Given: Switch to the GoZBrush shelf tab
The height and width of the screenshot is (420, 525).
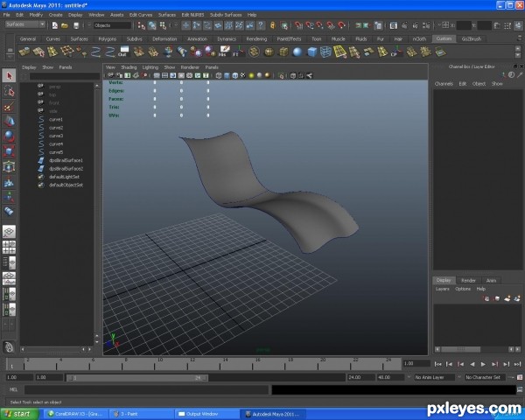Looking at the screenshot, I should 471,38.
